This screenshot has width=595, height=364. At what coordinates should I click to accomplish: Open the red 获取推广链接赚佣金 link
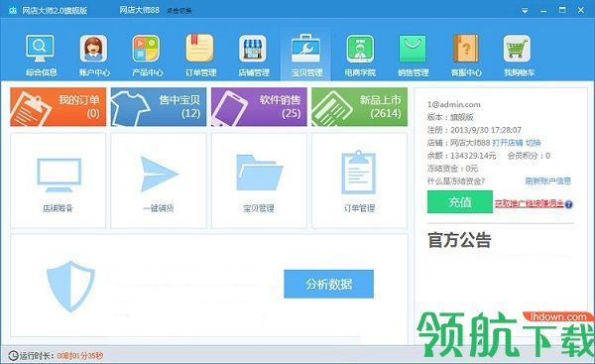[529, 204]
